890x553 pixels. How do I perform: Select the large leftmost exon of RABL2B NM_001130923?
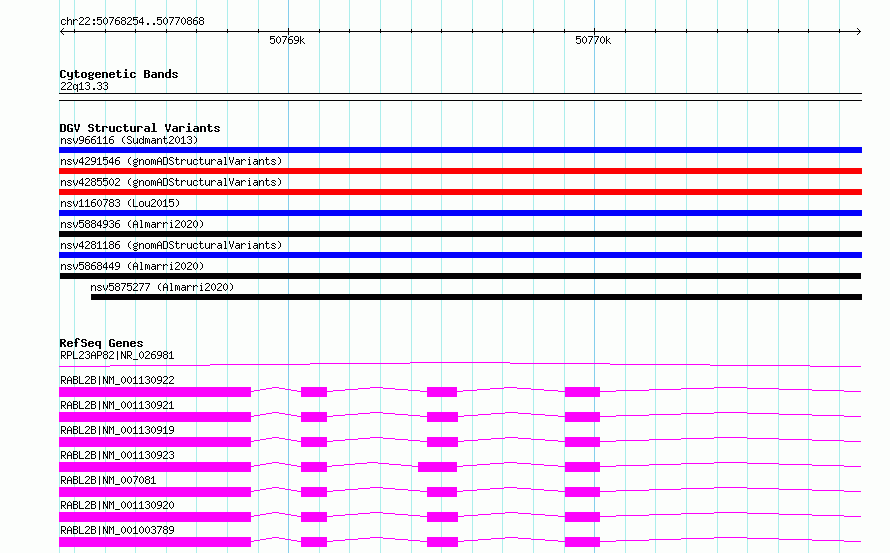(155, 467)
